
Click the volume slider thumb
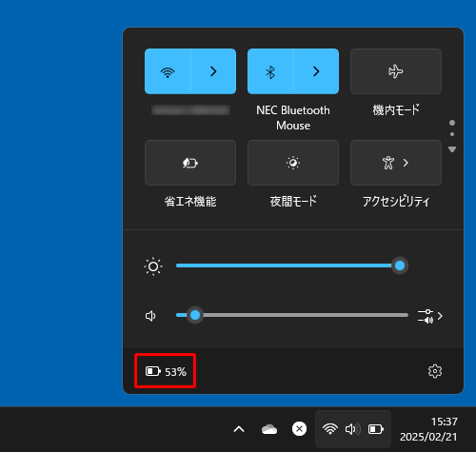195,315
